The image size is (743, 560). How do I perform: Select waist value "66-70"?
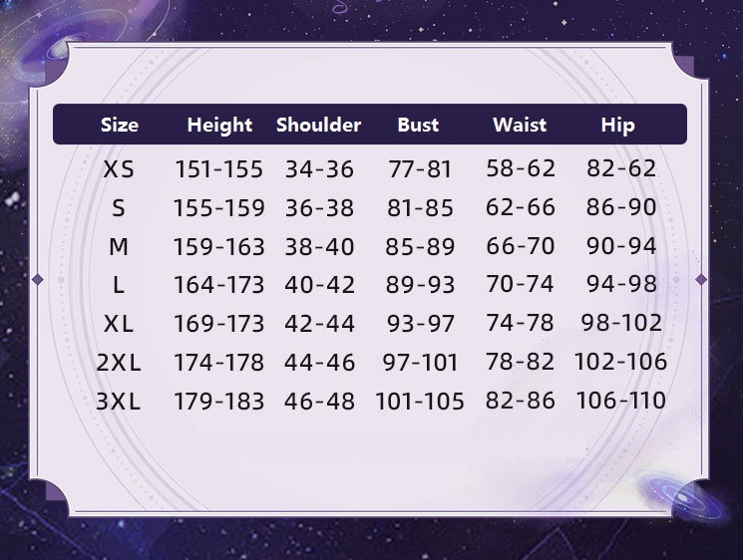click(521, 246)
